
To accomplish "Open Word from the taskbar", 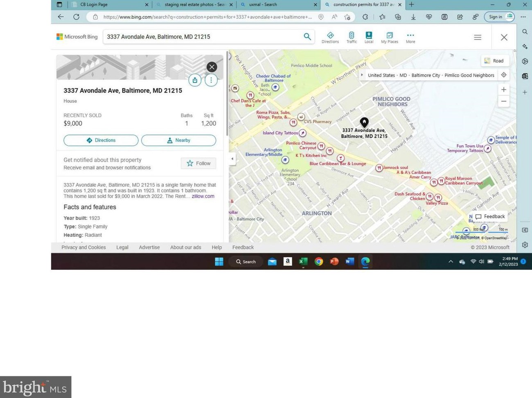I will pos(350,262).
